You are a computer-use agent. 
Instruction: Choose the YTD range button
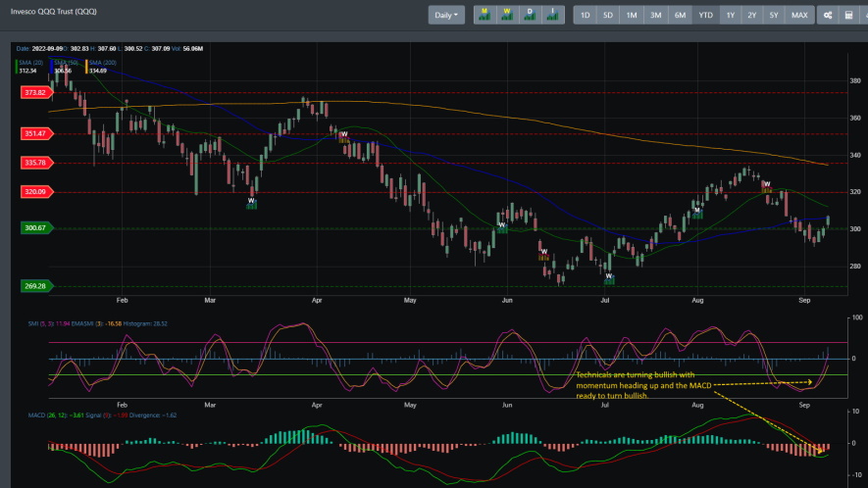click(x=706, y=15)
